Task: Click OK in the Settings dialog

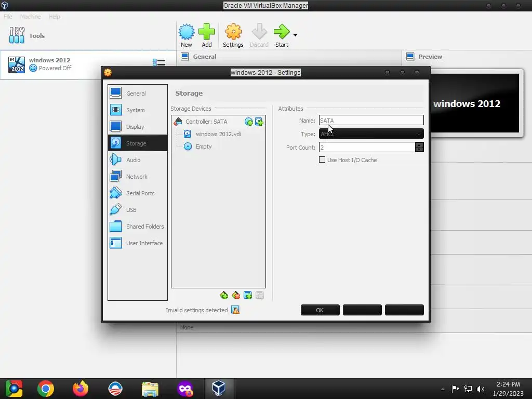Action: [x=320, y=310]
